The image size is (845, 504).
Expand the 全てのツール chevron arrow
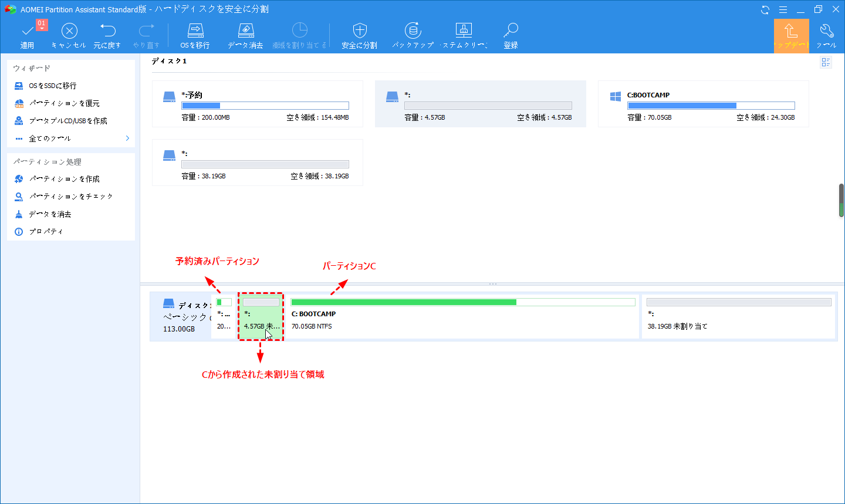point(127,138)
